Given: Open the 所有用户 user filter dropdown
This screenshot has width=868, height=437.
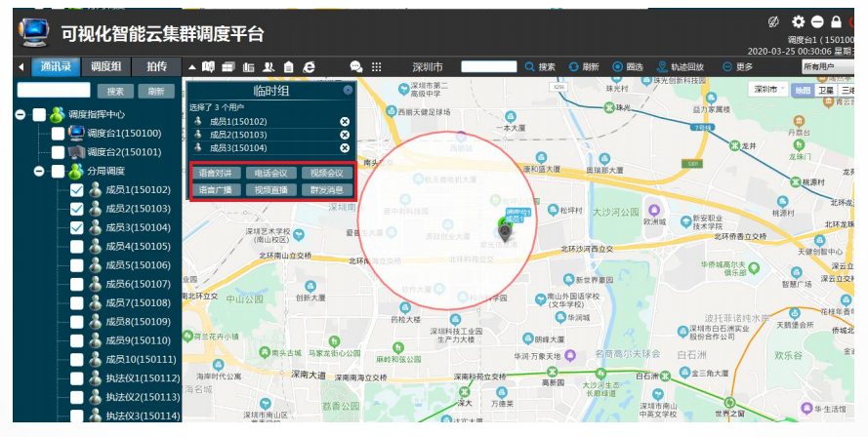Looking at the screenshot, I should tap(827, 67).
